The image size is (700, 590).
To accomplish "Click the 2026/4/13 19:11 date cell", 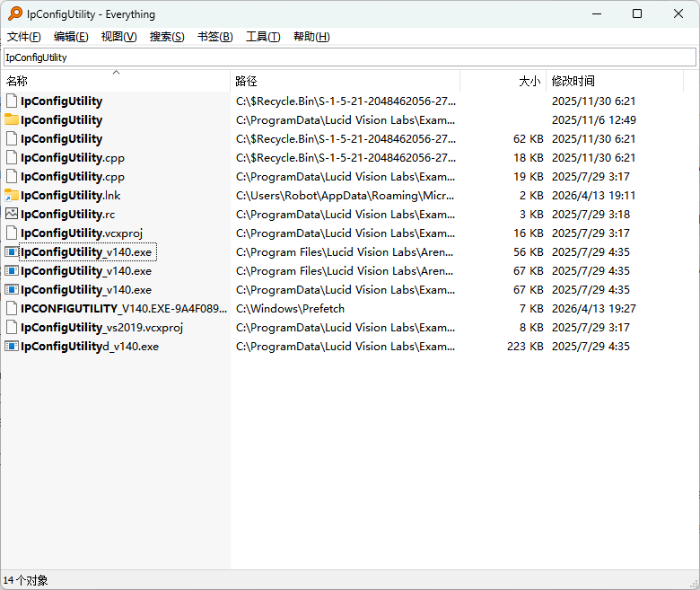I will click(x=594, y=196).
